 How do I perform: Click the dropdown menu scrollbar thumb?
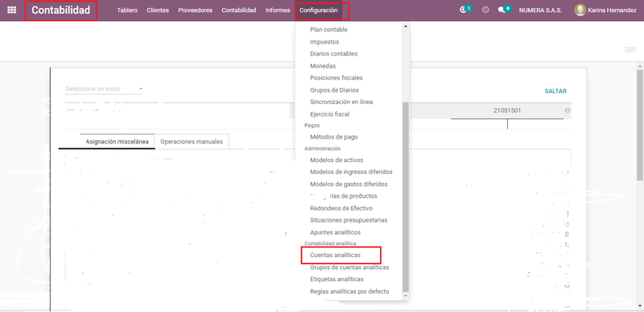pos(406,197)
